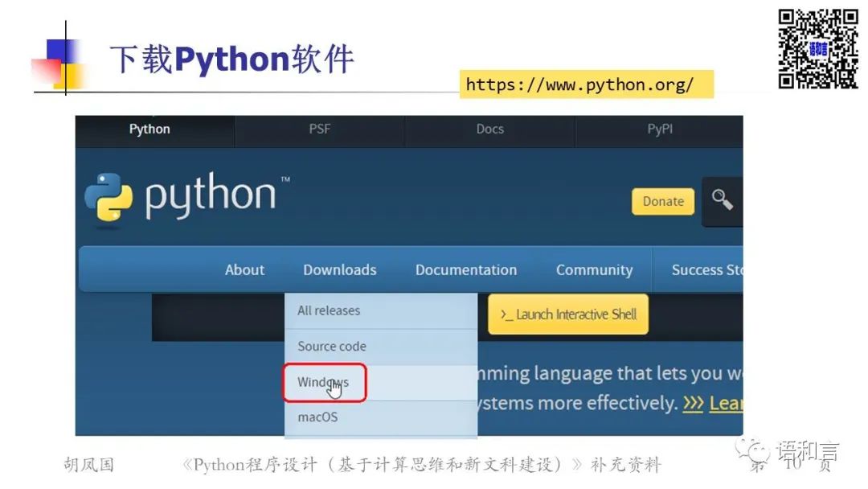Click the https://www.python.org/ URL text
The image size is (868, 489).
pos(579,84)
